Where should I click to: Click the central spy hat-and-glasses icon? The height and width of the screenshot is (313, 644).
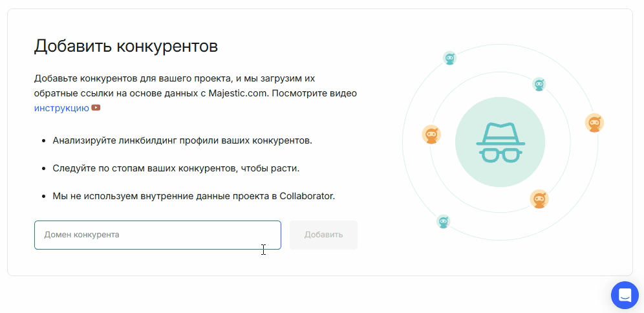point(500,142)
